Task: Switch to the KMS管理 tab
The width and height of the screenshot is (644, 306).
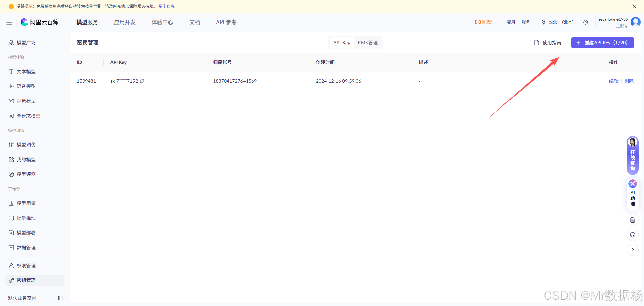Action: tap(368, 43)
